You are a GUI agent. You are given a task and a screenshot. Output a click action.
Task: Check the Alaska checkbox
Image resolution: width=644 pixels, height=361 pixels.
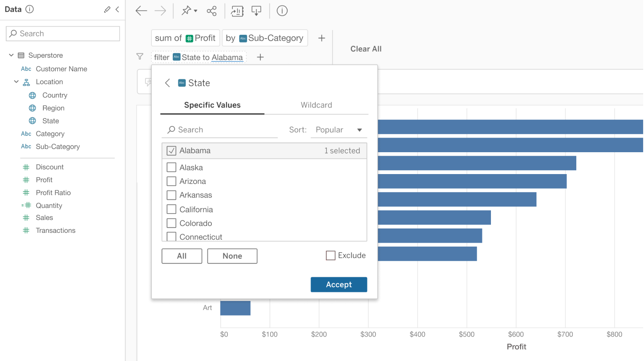(172, 167)
